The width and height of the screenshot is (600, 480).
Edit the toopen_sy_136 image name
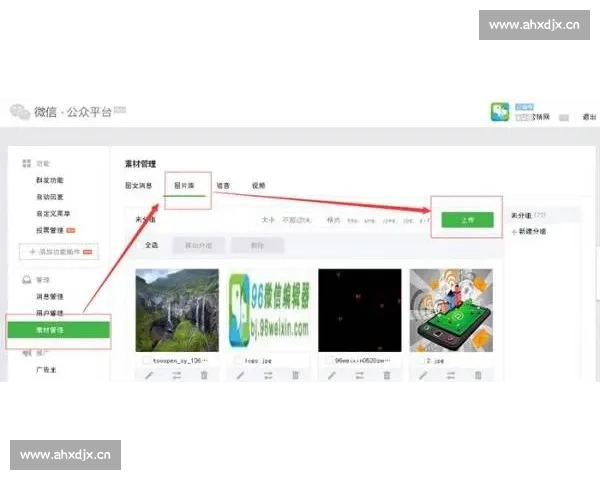click(x=149, y=375)
